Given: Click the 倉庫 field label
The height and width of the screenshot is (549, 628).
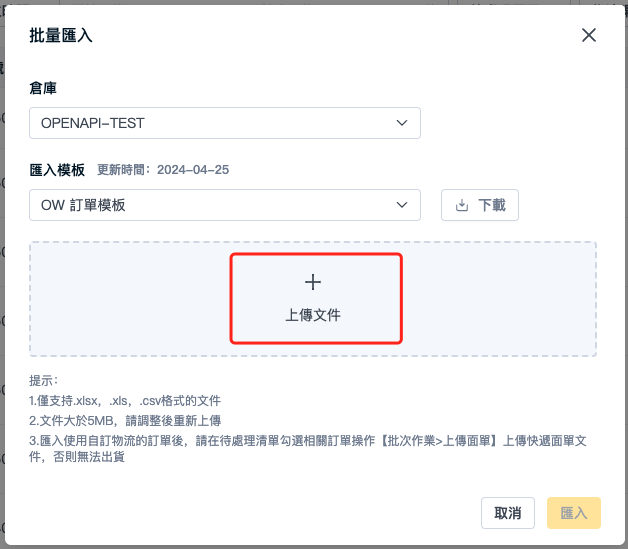Looking at the screenshot, I should (x=43, y=88).
